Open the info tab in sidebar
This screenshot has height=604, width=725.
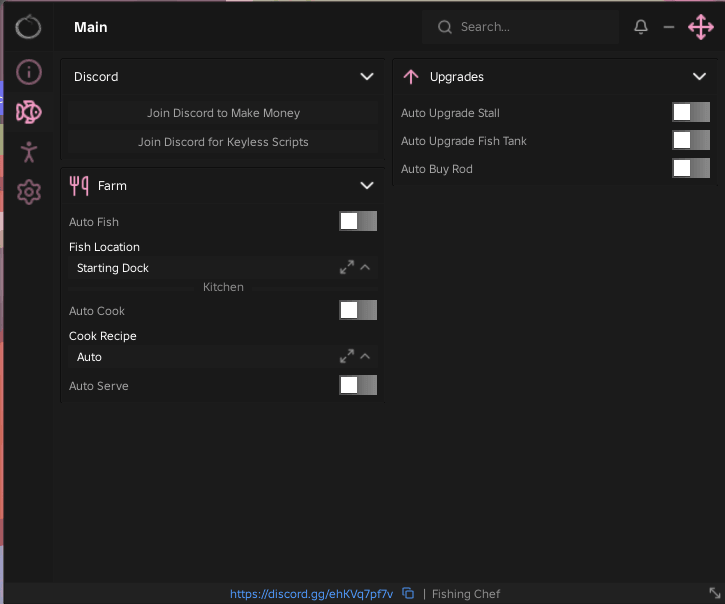[x=29, y=72]
